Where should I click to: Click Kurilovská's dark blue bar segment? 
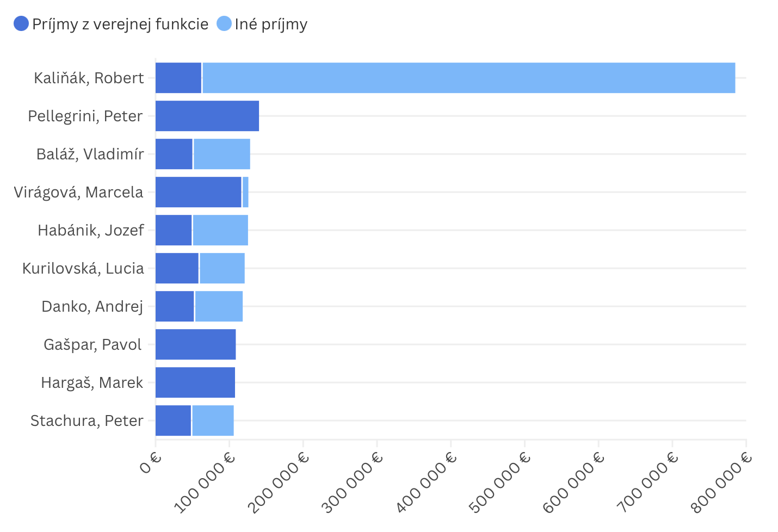[177, 268]
